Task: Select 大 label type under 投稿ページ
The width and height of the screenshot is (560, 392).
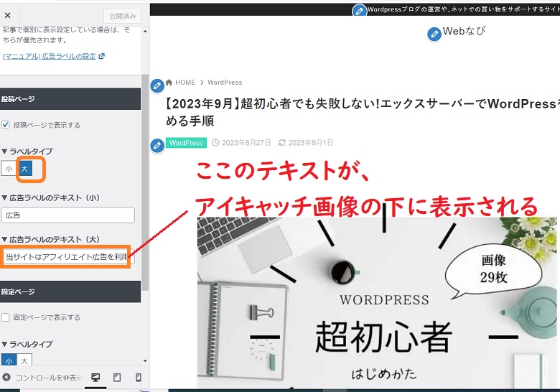Action: pyautogui.click(x=24, y=169)
